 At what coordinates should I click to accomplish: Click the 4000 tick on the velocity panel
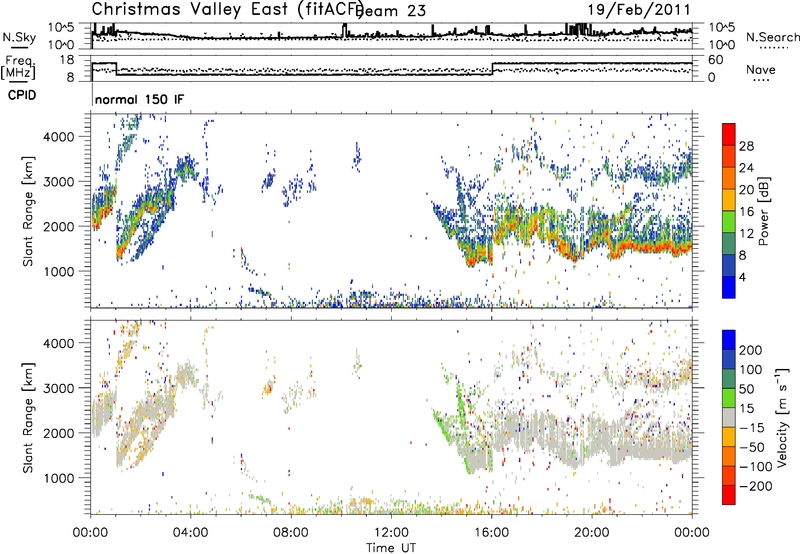tap(59, 343)
